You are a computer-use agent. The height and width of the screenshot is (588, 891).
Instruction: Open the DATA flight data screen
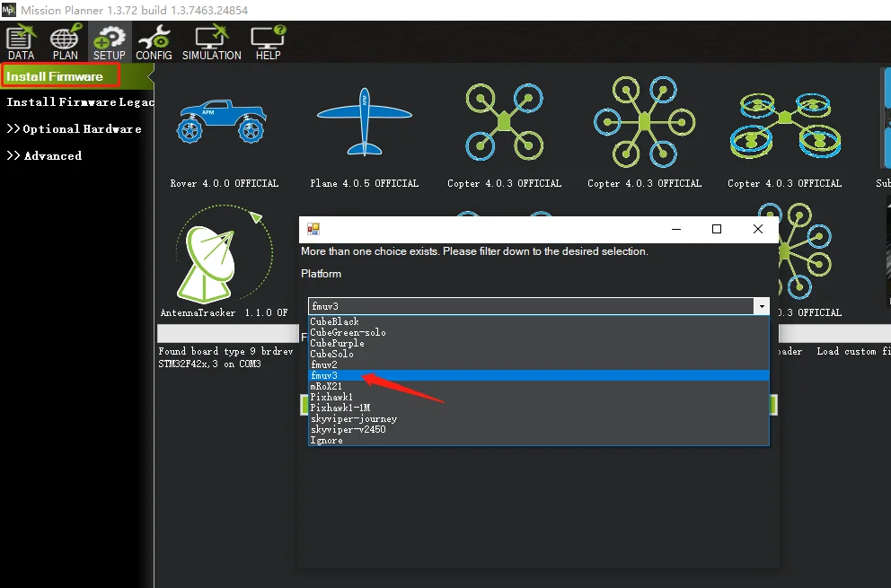[21, 42]
